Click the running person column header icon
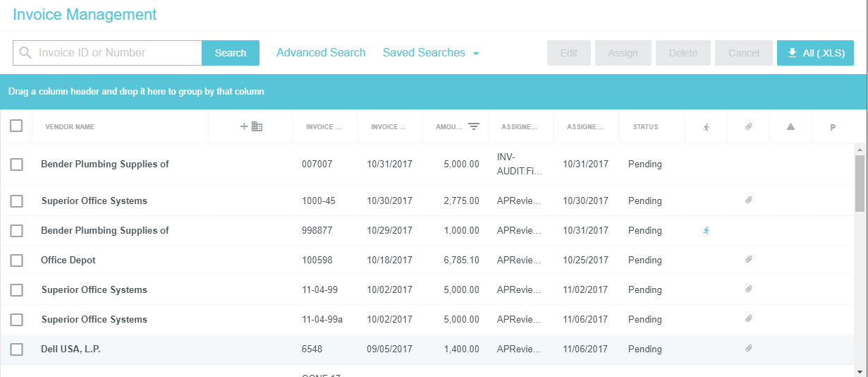 coord(706,127)
